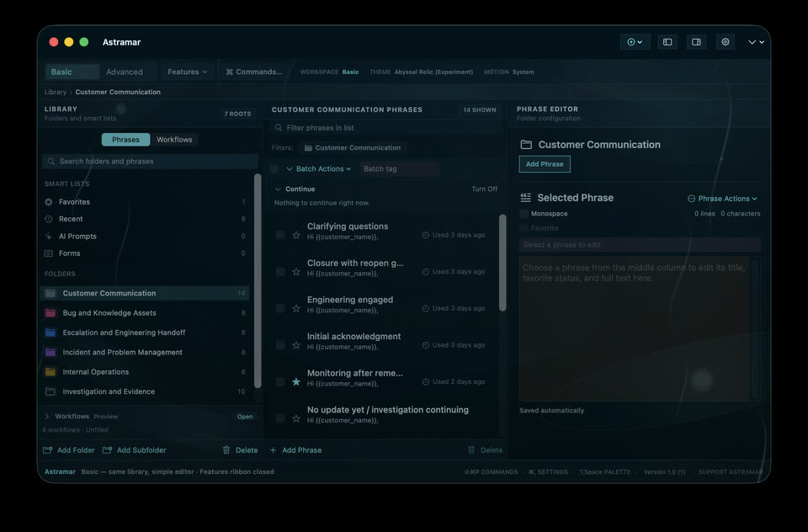Image resolution: width=808 pixels, height=532 pixels.
Task: Go to Library breadcrumb
Action: 56,92
